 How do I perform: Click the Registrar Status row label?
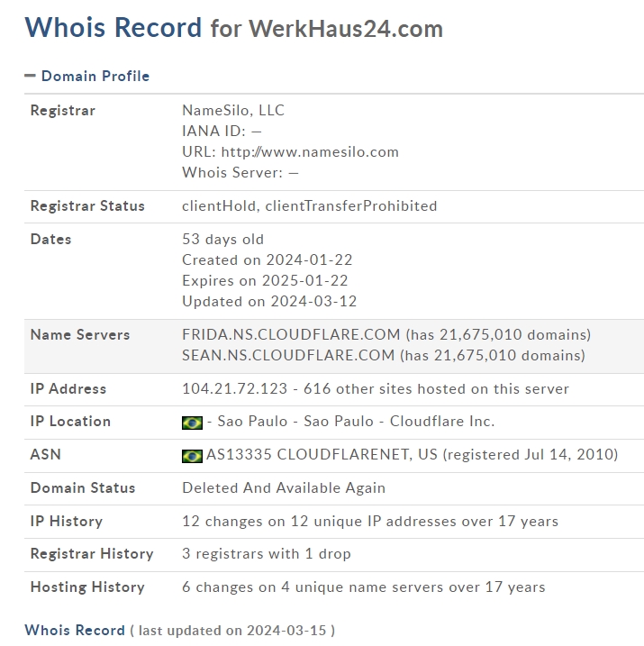(x=87, y=205)
